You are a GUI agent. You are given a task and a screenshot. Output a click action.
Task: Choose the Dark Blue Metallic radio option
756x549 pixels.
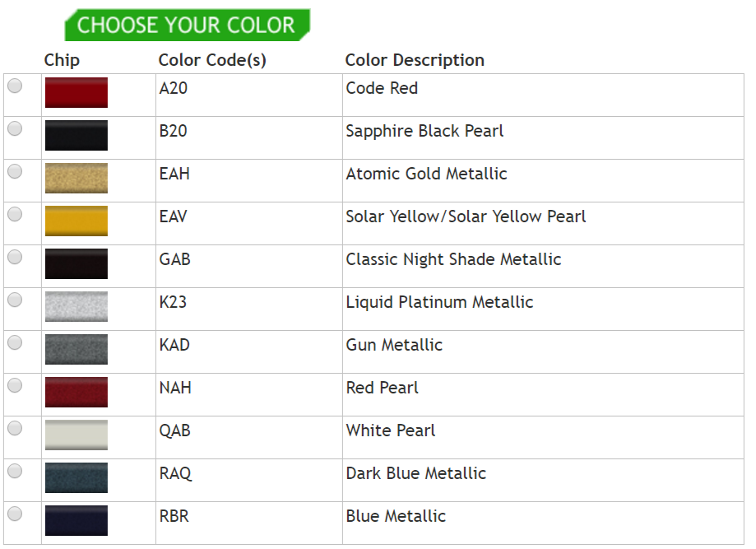click(x=15, y=471)
